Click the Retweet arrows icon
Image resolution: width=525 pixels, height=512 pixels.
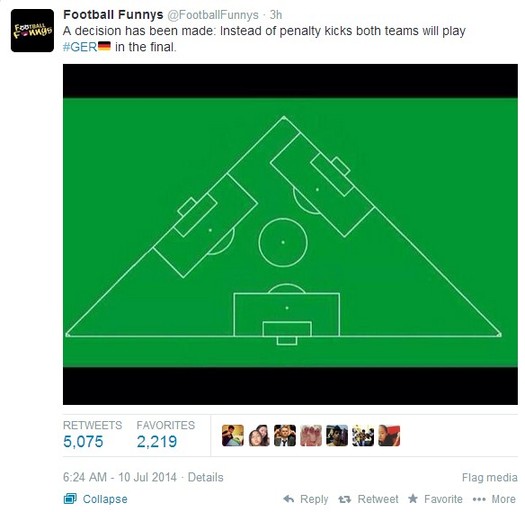coord(345,500)
